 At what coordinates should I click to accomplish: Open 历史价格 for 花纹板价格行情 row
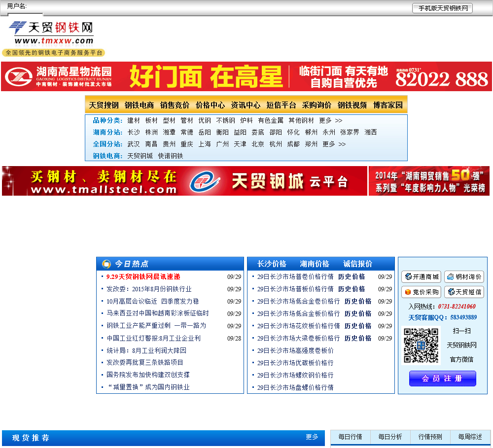358,326
